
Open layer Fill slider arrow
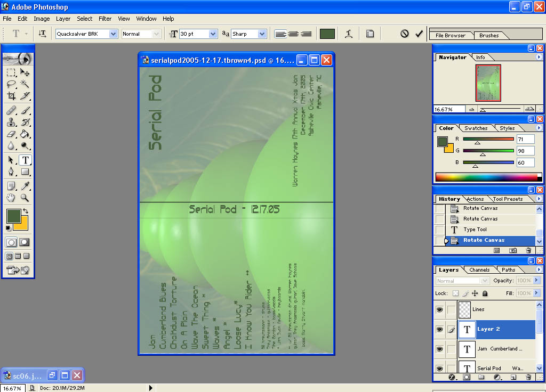click(x=536, y=293)
